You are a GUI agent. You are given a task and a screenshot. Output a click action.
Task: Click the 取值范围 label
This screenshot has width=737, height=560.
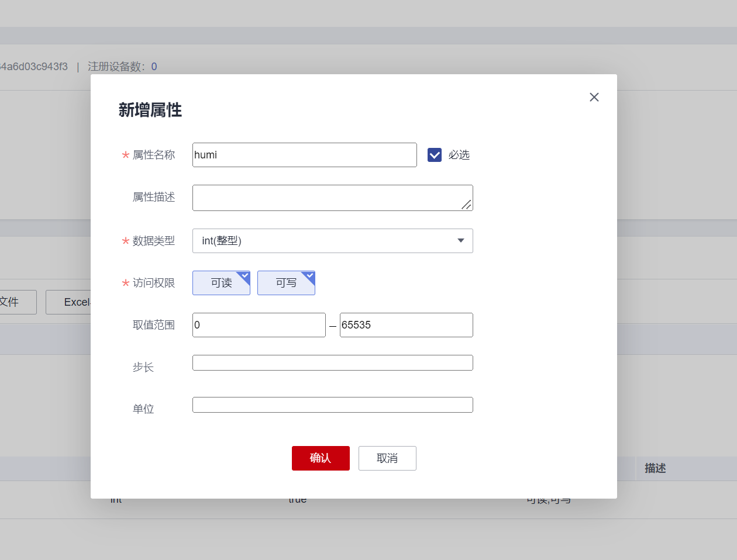(154, 325)
